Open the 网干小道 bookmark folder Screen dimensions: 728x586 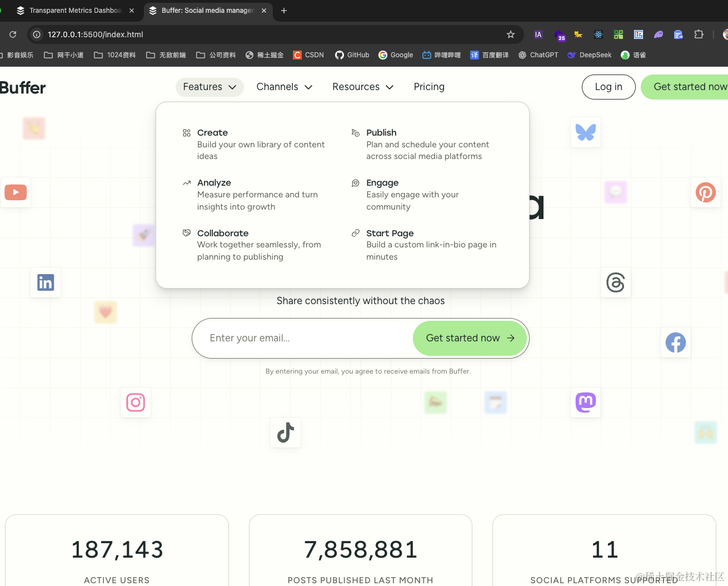click(64, 55)
